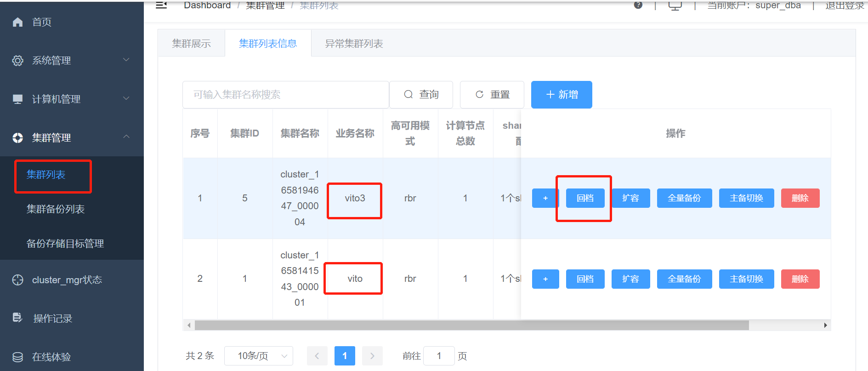Open help via the question mark icon
This screenshot has width=868, height=371.
click(638, 5)
